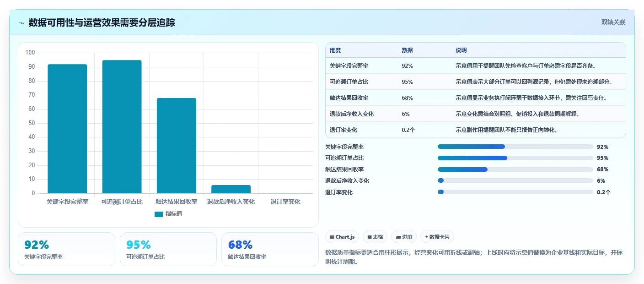Click the 可追溯订单占比 bar in the chart

(122, 126)
